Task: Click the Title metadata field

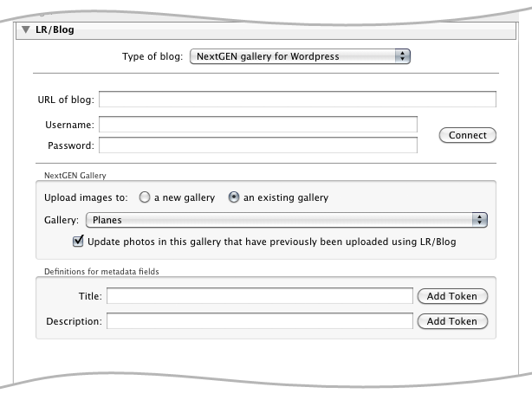Action: coord(260,296)
